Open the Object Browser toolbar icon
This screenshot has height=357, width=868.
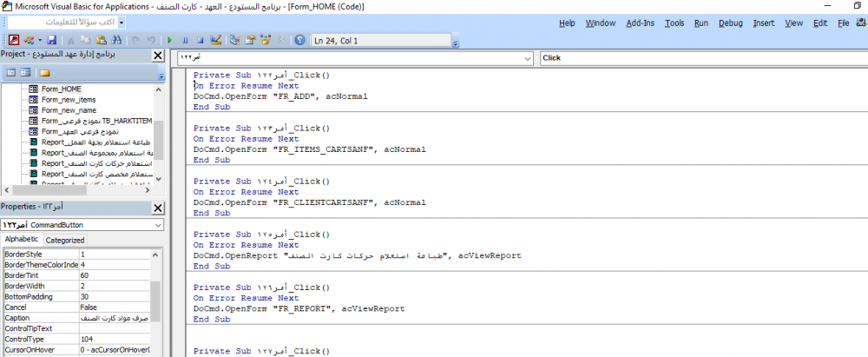265,40
